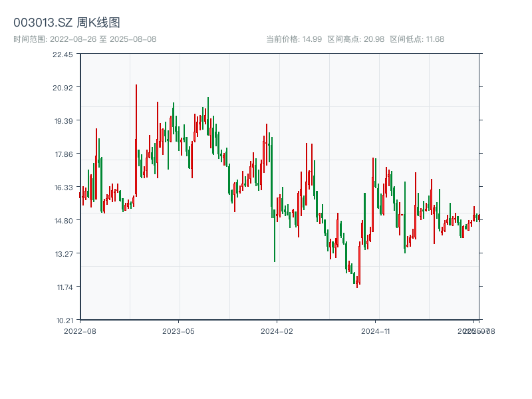Click y-axis value 20.92
Image resolution: width=532 pixels, height=399 pixels.
pos(63,88)
